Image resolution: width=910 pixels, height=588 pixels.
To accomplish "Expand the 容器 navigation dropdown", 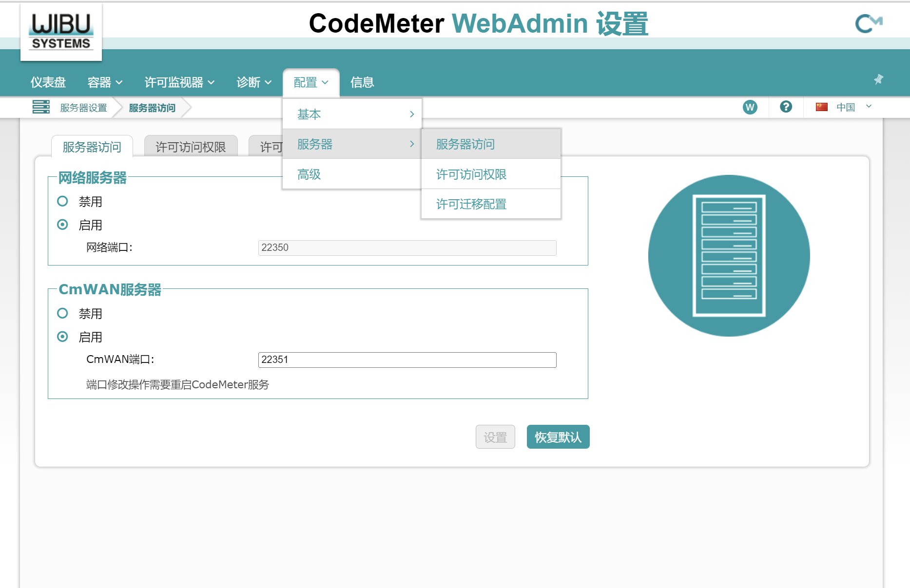I will tap(104, 82).
